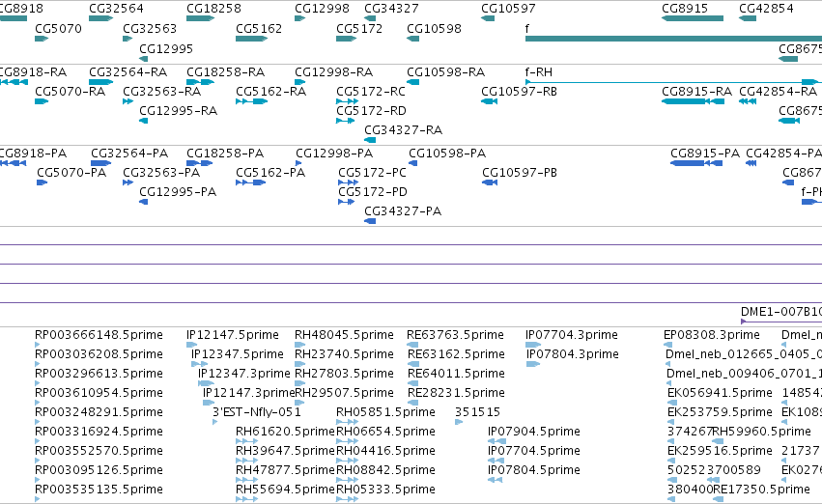Viewport: 822px width, 504px height.
Task: Click EST IP12147.5prime
Action: (x=233, y=335)
